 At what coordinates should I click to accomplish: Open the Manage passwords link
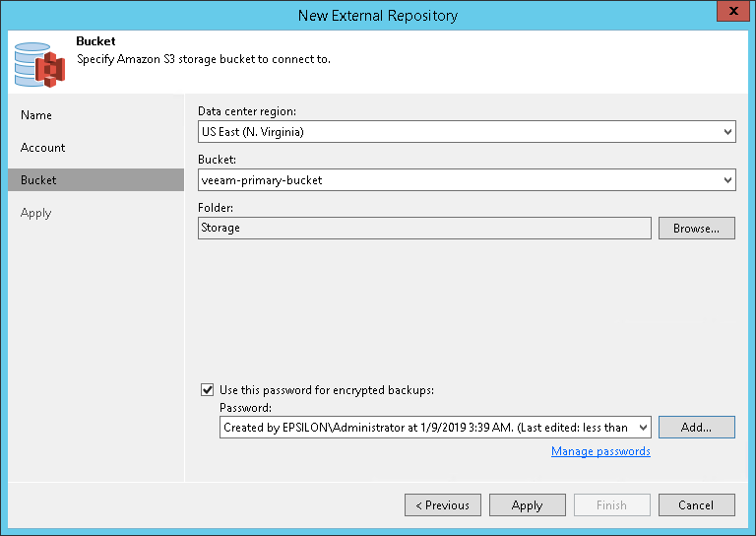[x=600, y=451]
